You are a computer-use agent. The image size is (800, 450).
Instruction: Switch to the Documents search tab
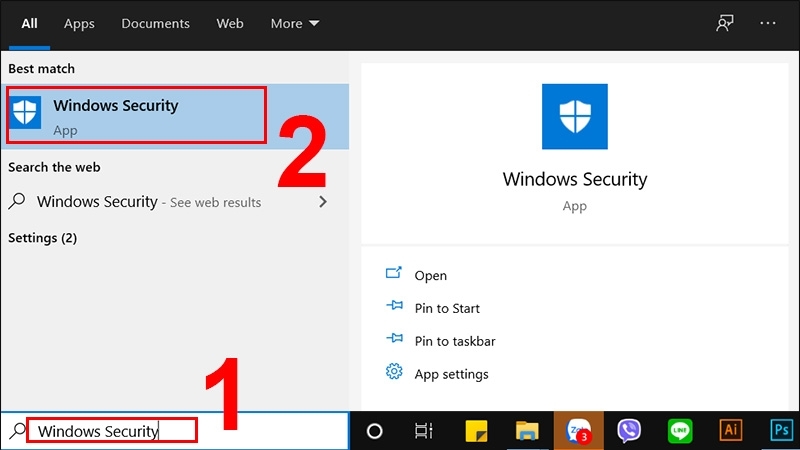pyautogui.click(x=155, y=23)
